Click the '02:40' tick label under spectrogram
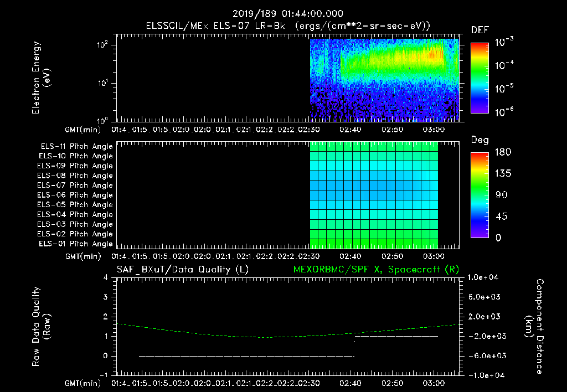This screenshot has width=567, height=392. click(x=350, y=130)
